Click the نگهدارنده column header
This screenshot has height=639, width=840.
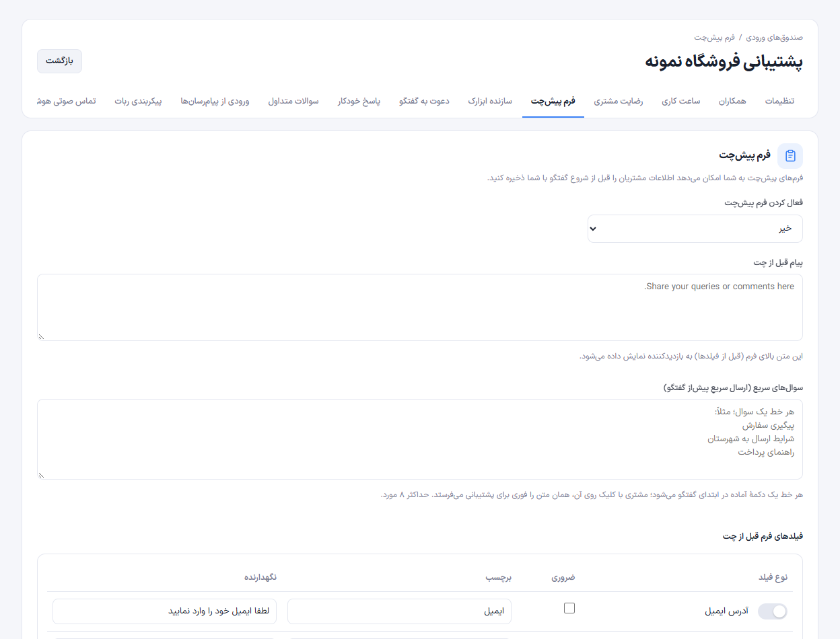pos(260,577)
